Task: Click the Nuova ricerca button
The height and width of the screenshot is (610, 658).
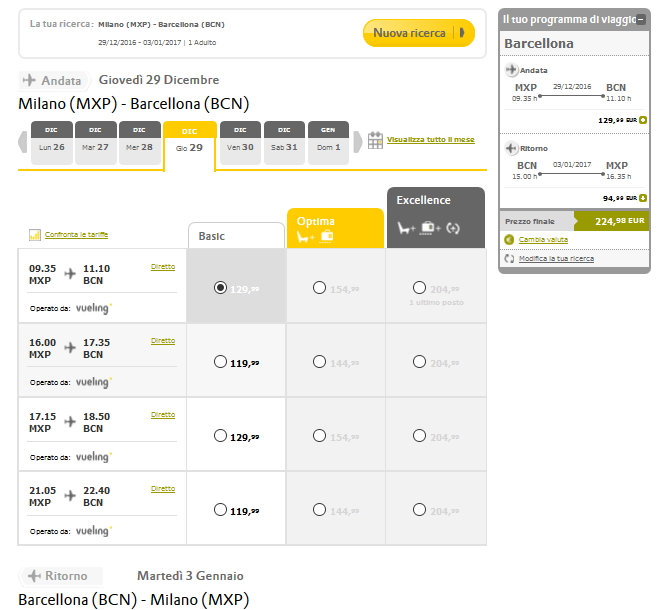Action: click(418, 33)
